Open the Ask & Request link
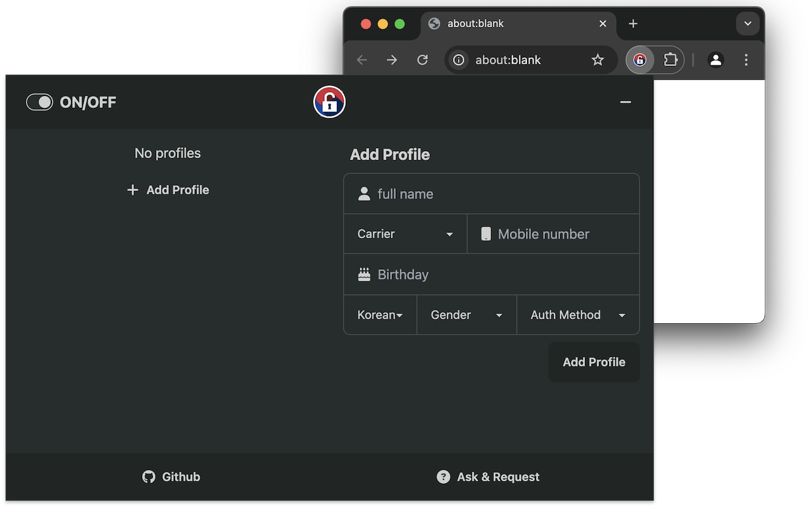The height and width of the screenshot is (508, 812). (488, 477)
